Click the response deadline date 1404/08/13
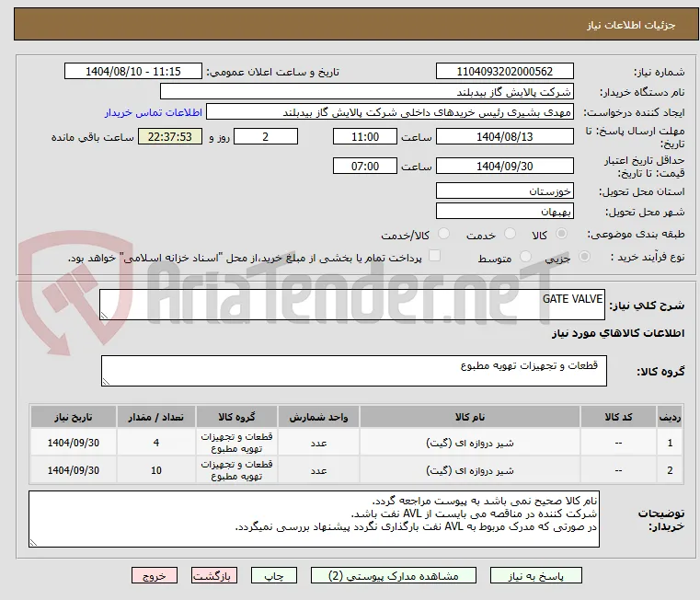The width and height of the screenshot is (700, 600). pyautogui.click(x=504, y=136)
